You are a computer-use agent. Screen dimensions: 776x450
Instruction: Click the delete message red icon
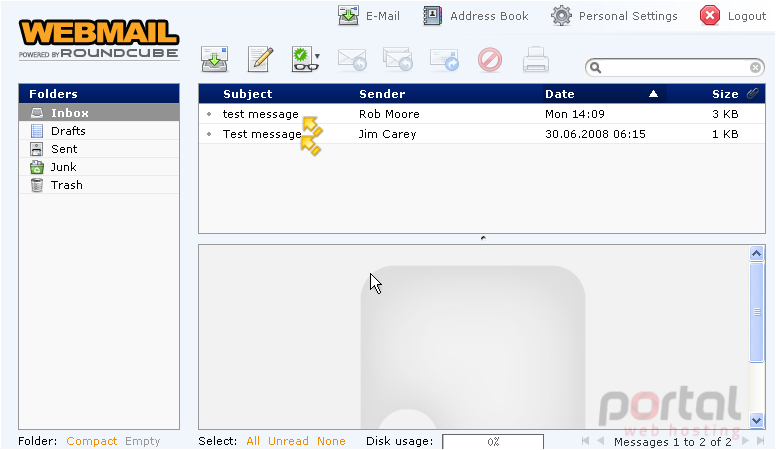[490, 60]
